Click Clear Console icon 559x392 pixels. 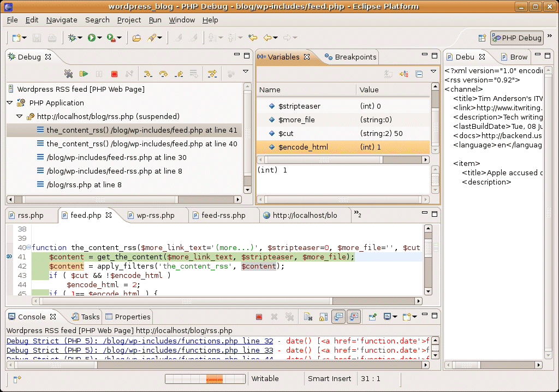coord(308,317)
